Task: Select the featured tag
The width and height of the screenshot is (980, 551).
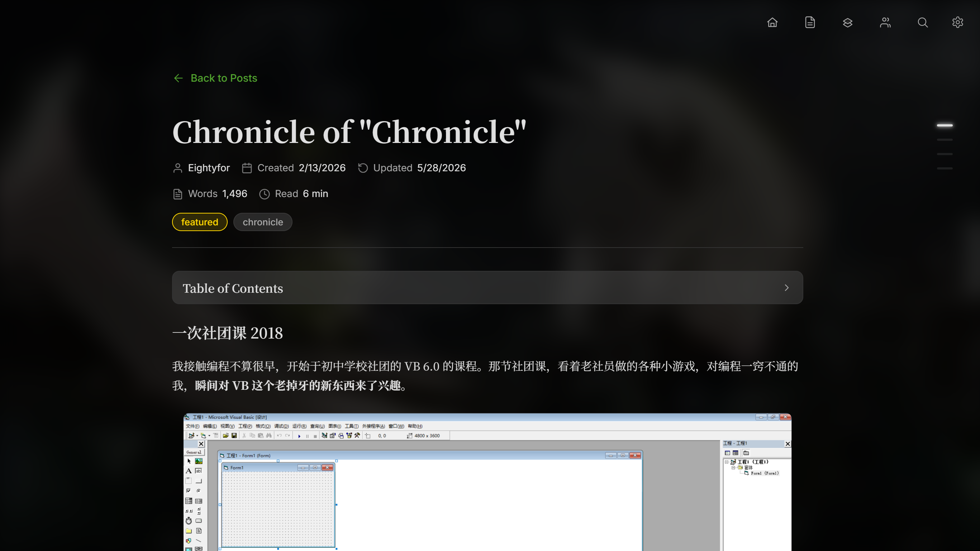Action: [200, 222]
